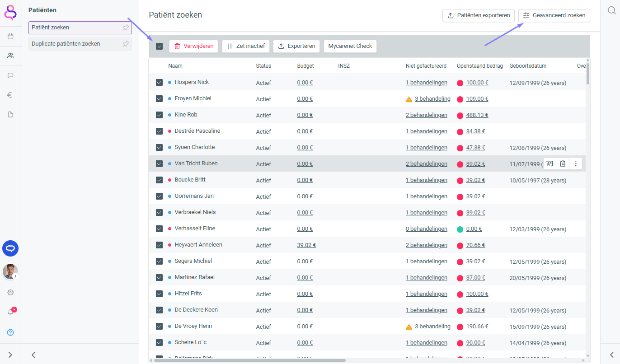Open the calendar icon in left sidebar
This screenshot has height=364, width=620.
point(10,36)
